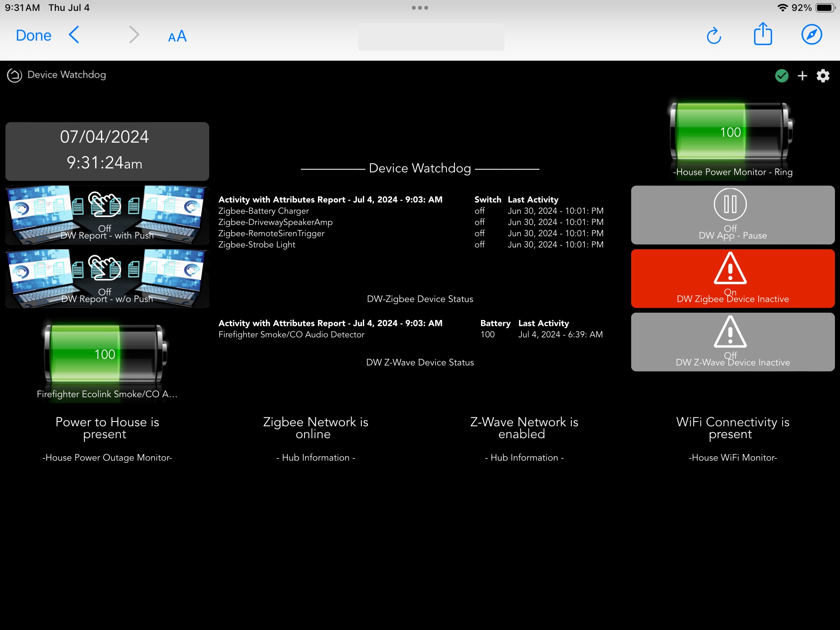This screenshot has width=840, height=630.
Task: Open the share sheet icon
Action: pyautogui.click(x=763, y=34)
